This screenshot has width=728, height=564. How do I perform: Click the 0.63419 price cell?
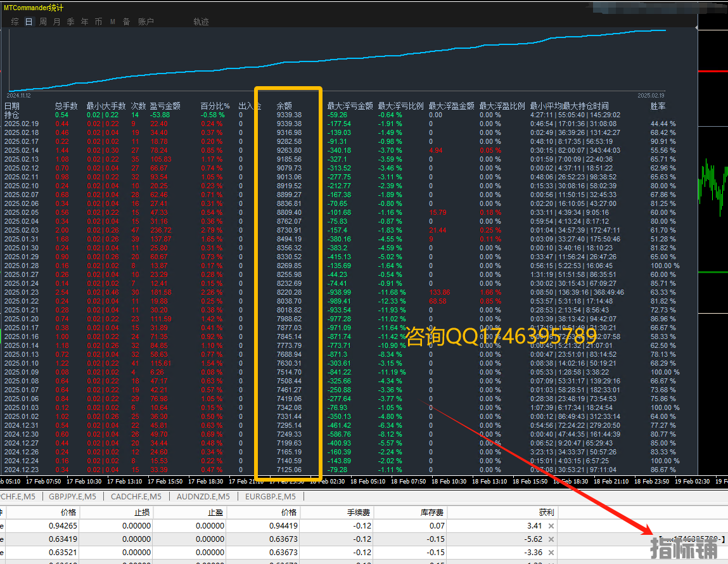[63, 539]
